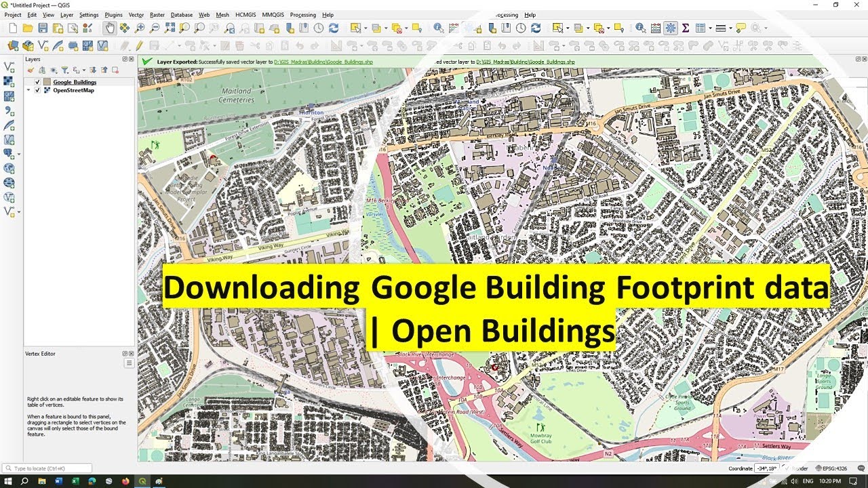Close the Vertex Editor panel

(132, 354)
